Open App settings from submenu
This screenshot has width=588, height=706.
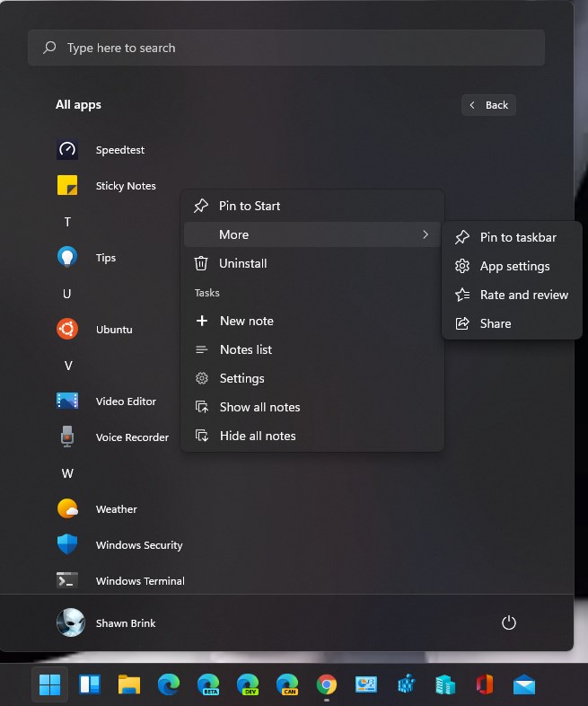coord(512,266)
